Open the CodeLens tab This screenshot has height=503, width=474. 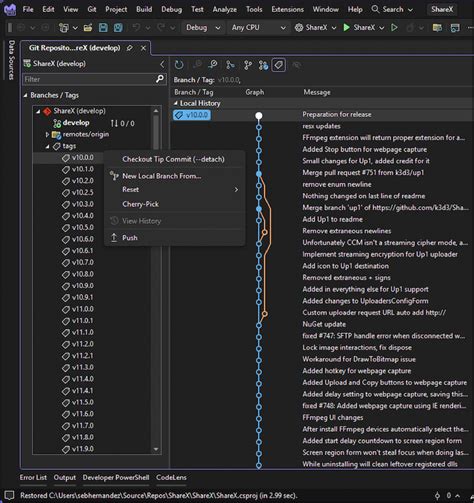point(171,477)
